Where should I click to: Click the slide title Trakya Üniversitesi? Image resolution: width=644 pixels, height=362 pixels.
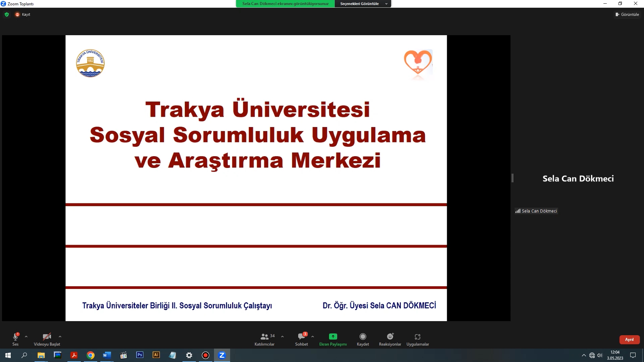258,109
